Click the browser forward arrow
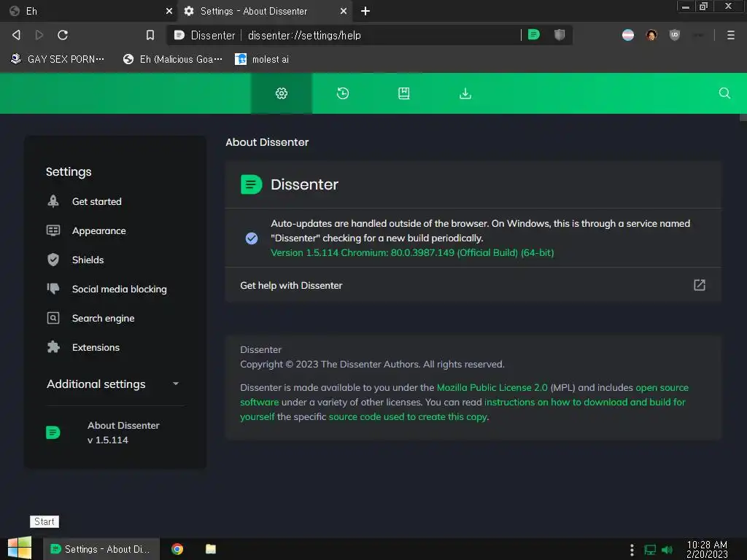This screenshot has width=747, height=560. 39,35
